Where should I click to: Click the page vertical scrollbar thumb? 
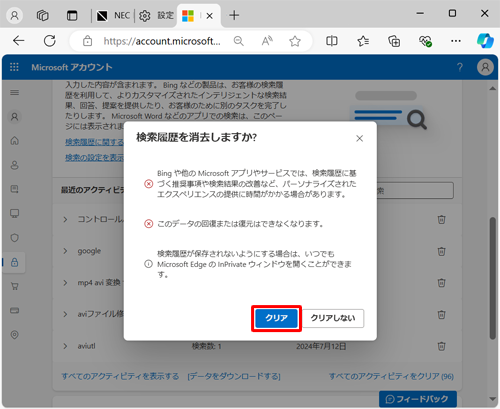coord(492,278)
